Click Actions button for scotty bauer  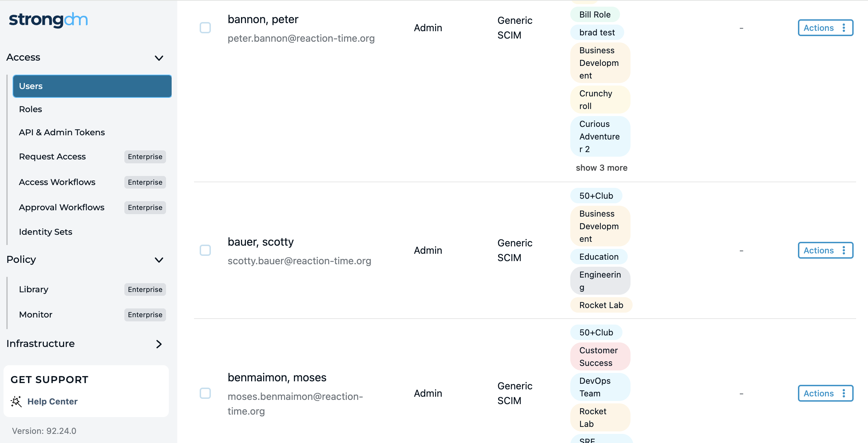coord(825,250)
